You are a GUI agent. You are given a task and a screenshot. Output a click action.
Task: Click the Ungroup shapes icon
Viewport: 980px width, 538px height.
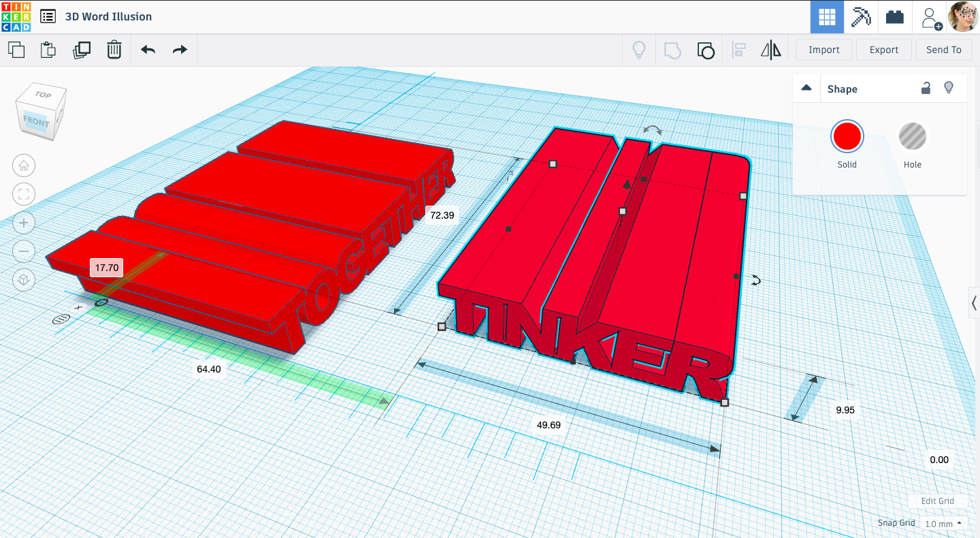[x=706, y=50]
